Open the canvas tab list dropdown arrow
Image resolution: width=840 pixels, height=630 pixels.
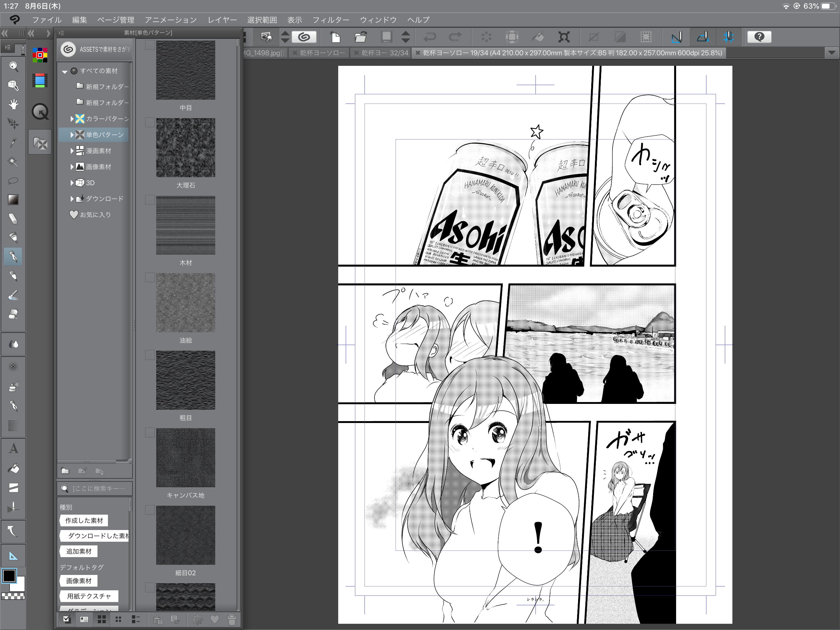tap(831, 53)
